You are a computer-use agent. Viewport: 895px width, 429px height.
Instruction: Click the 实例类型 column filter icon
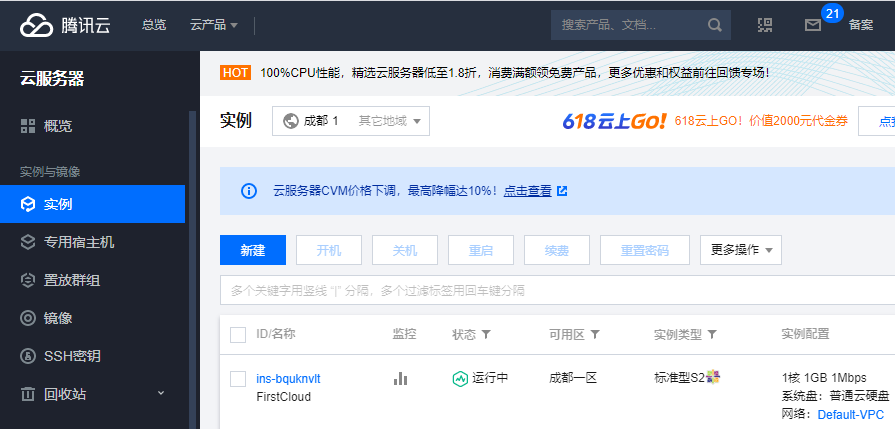712,334
